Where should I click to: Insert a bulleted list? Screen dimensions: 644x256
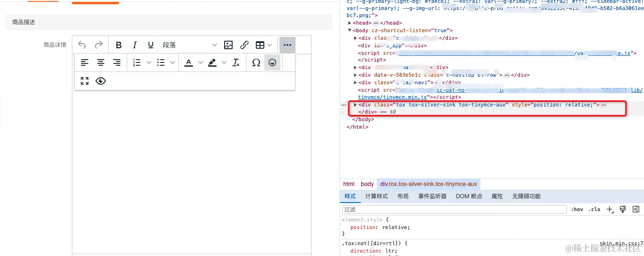[x=160, y=62]
